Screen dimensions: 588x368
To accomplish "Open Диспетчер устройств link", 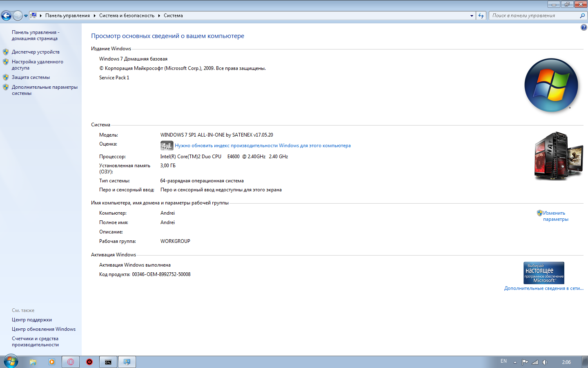I will point(36,52).
